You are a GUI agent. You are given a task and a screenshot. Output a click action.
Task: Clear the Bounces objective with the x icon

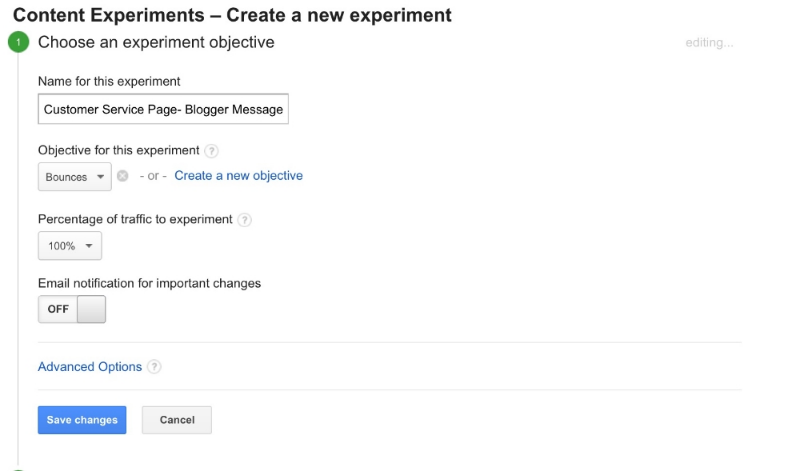[x=122, y=176]
